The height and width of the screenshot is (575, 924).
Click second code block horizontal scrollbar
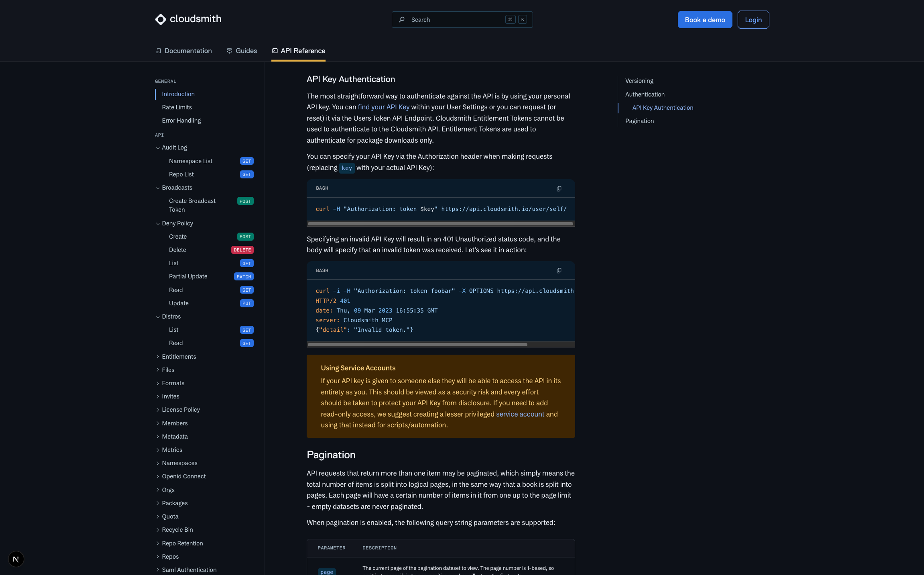(x=417, y=345)
